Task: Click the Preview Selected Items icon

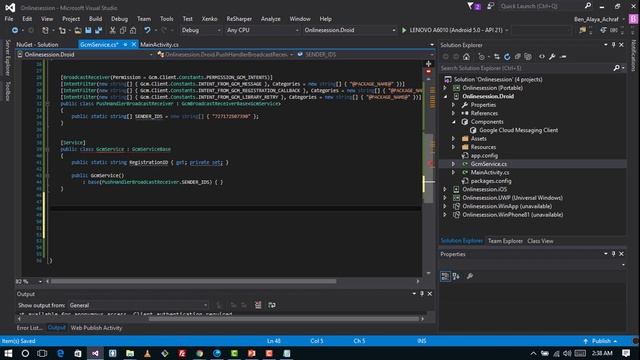Action: click(x=563, y=57)
